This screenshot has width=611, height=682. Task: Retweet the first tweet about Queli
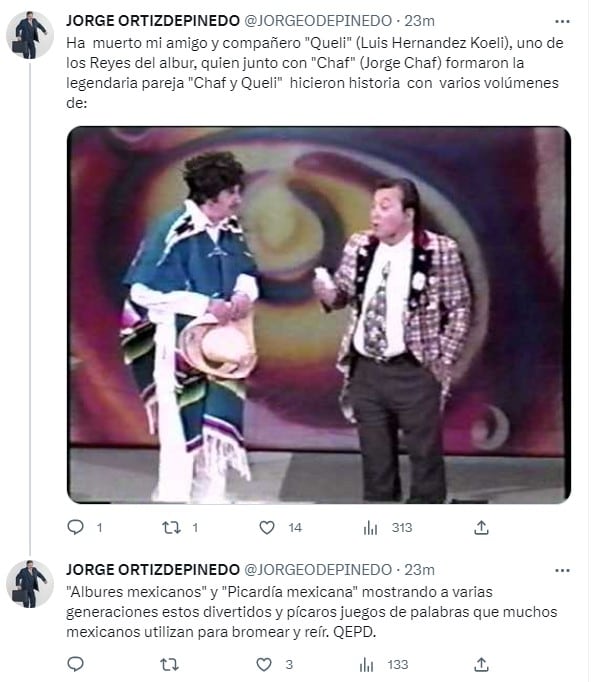pos(171,527)
